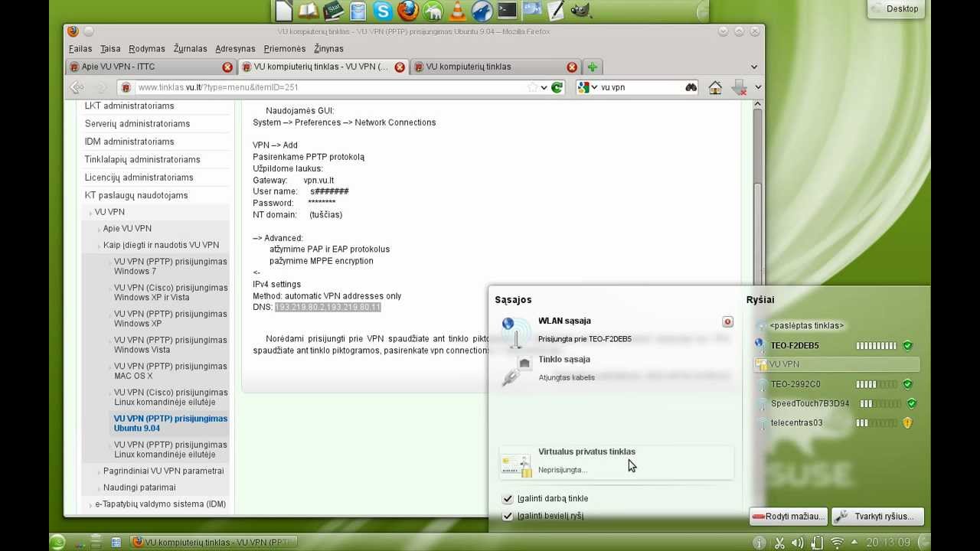Open the URL history dropdown arrow
The height and width of the screenshot is (551, 980).
(x=544, y=88)
